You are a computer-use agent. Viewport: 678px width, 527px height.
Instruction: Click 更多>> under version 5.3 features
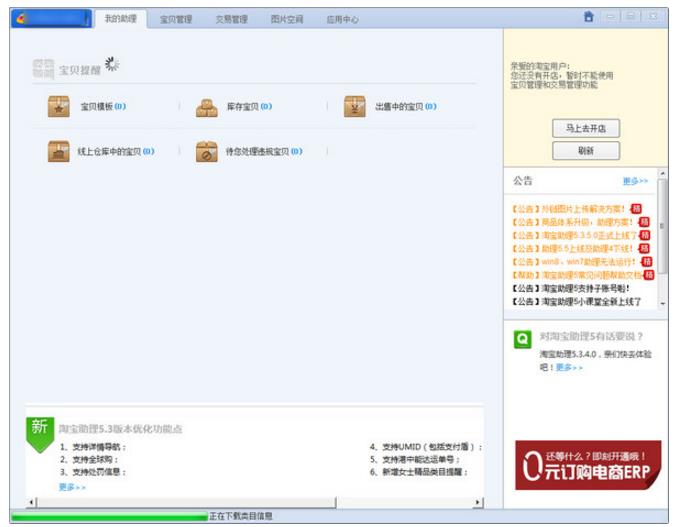coord(72,486)
